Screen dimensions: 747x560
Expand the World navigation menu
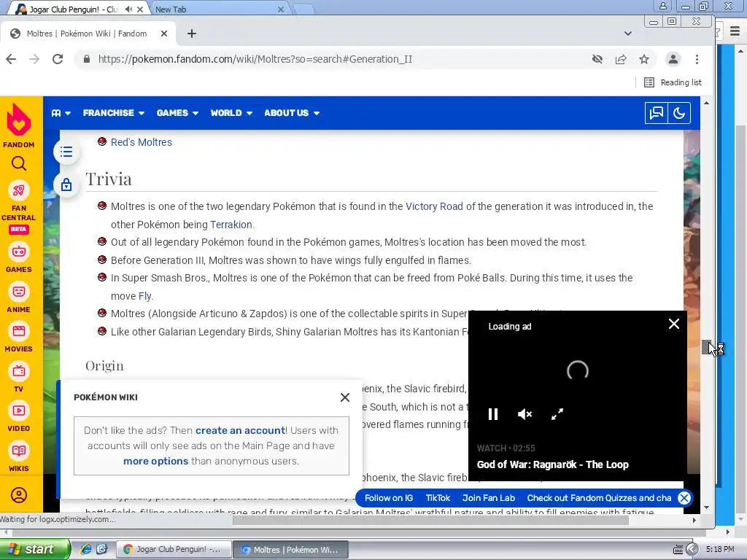(231, 113)
